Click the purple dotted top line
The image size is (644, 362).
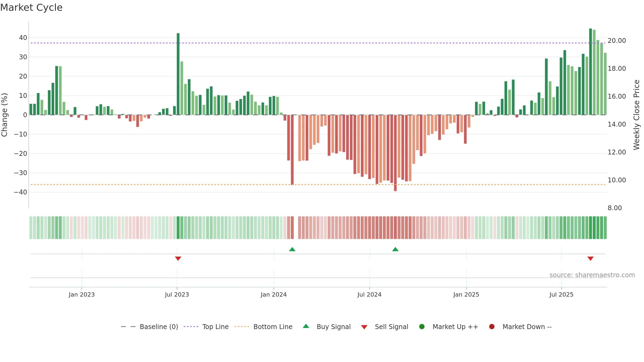pyautogui.click(x=318, y=43)
